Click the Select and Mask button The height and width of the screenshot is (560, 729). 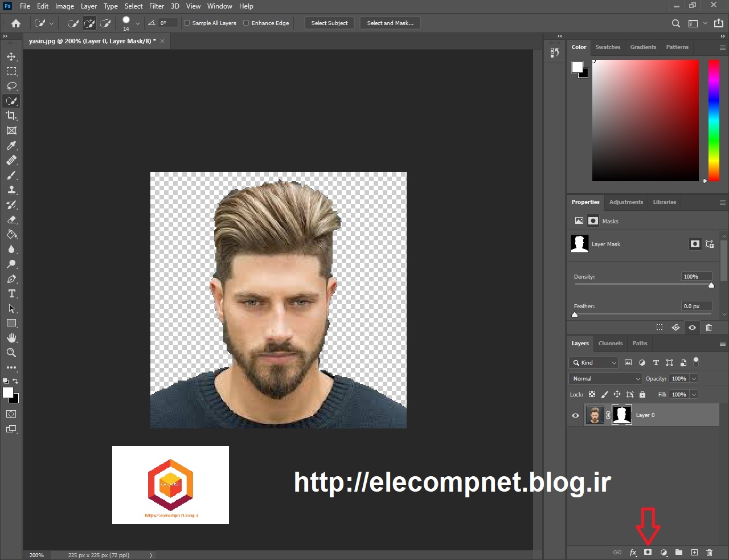pyautogui.click(x=390, y=23)
